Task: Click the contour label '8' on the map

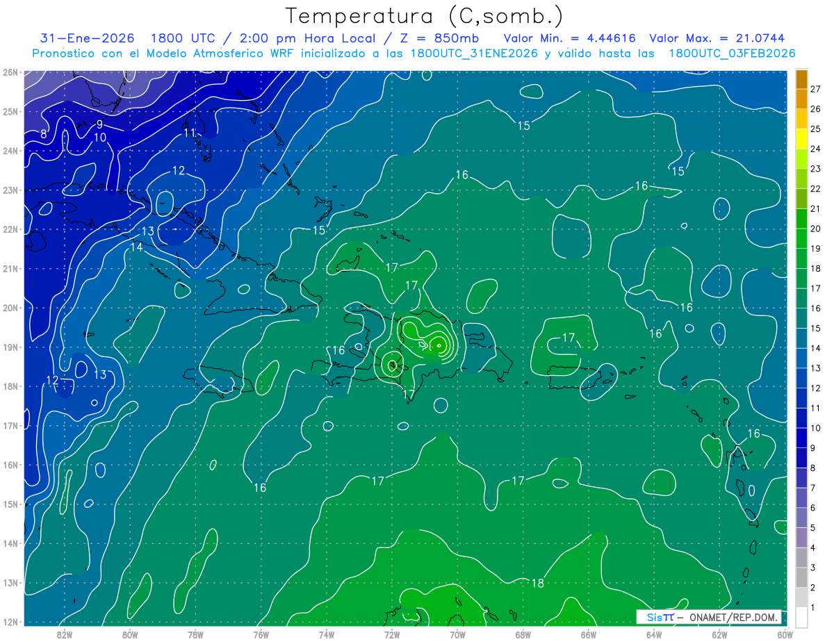Action: coord(43,134)
